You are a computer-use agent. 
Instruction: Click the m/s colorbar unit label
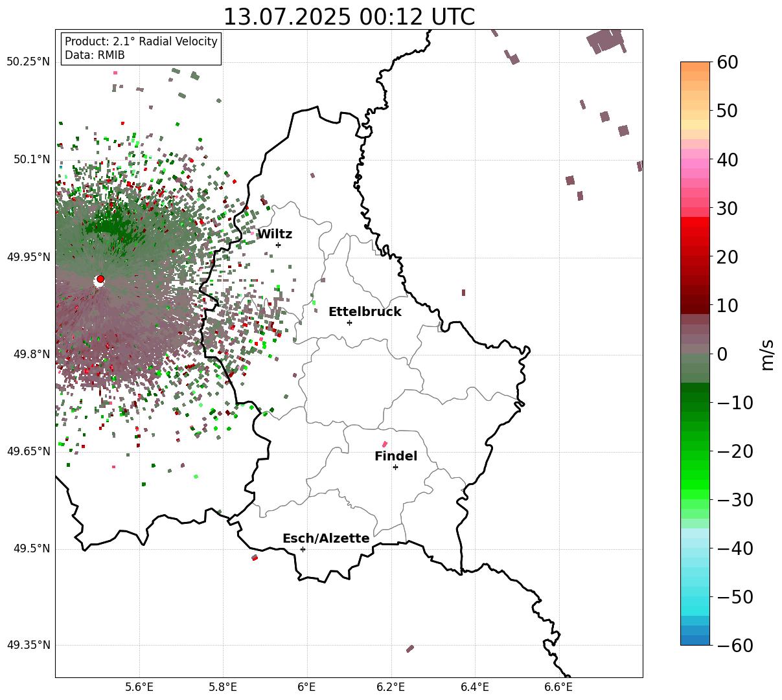[x=768, y=354]
